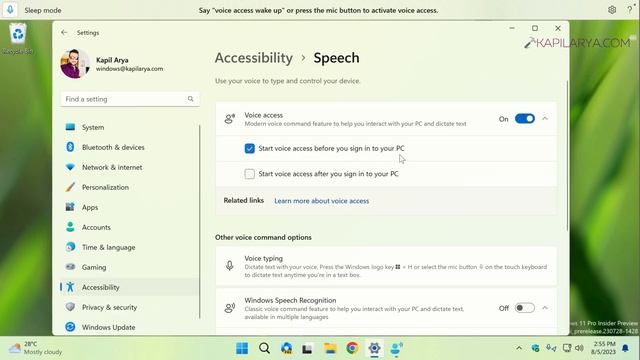
Task: Turn on Windows Speech Recognition toggle
Action: 525,308
